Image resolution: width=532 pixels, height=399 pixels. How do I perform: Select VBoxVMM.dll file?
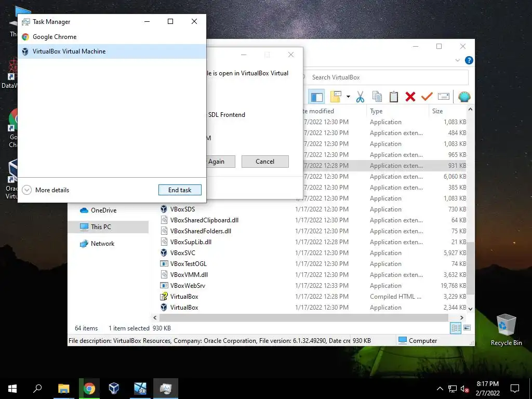pyautogui.click(x=189, y=274)
